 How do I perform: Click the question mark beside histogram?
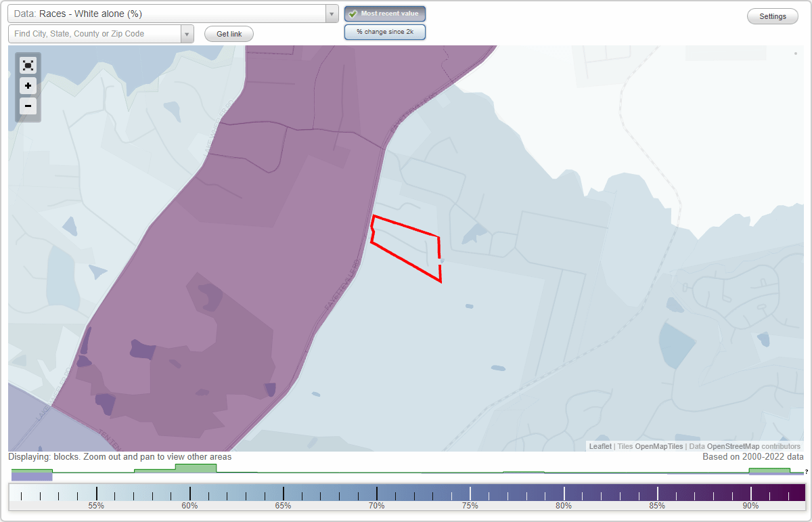[807, 472]
